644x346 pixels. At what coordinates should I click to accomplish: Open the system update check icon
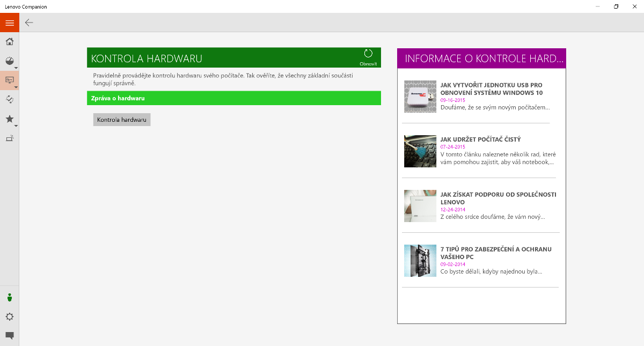point(10,99)
